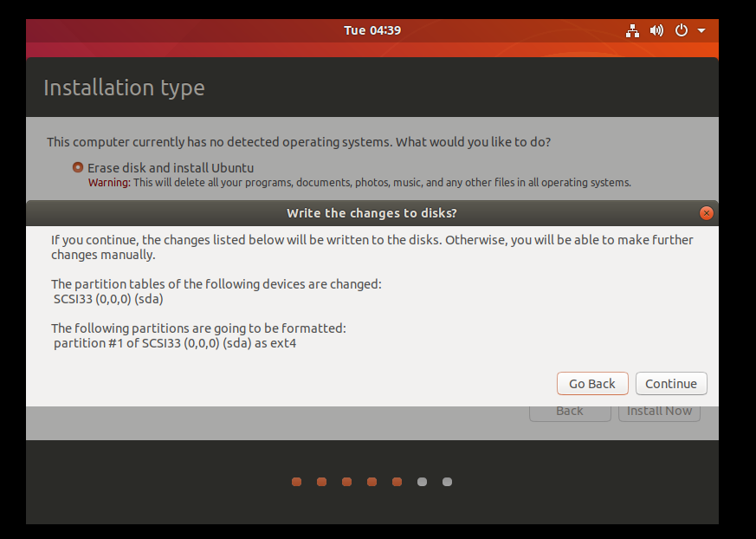
Task: Confirm with the Continue button
Action: tap(671, 384)
